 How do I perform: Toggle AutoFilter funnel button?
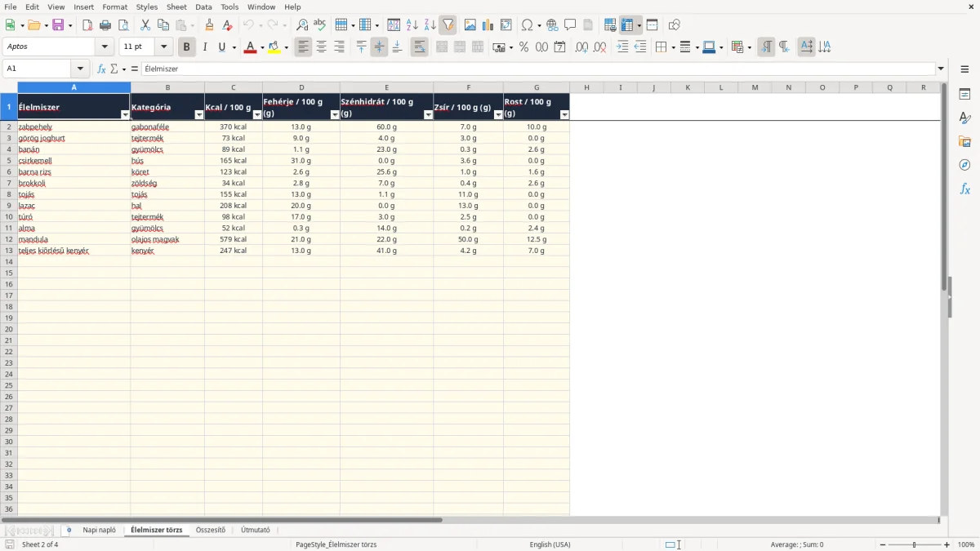[x=448, y=25]
